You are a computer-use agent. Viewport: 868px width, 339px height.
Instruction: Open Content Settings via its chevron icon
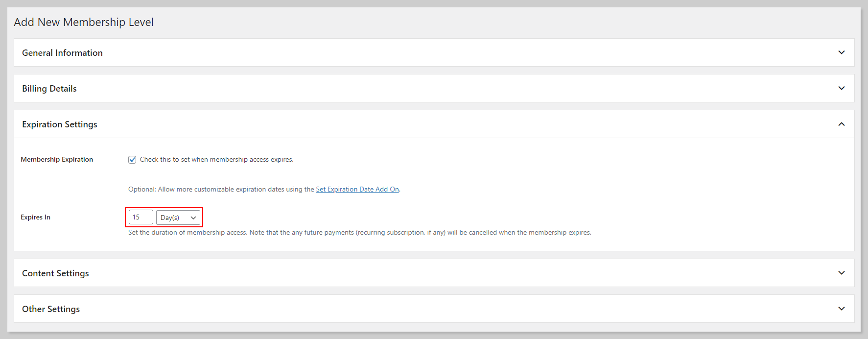tap(841, 273)
